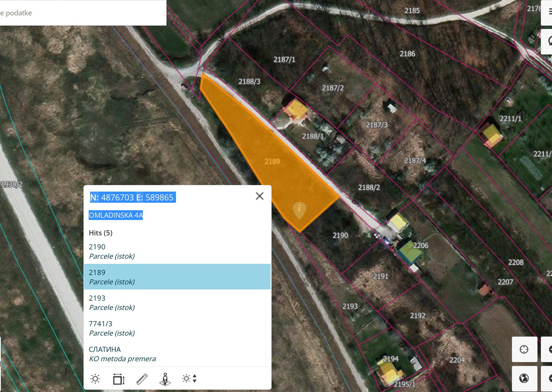This screenshot has height=392, width=552.
Task: Click parcel label 2204 on the map
Action: coord(457,360)
